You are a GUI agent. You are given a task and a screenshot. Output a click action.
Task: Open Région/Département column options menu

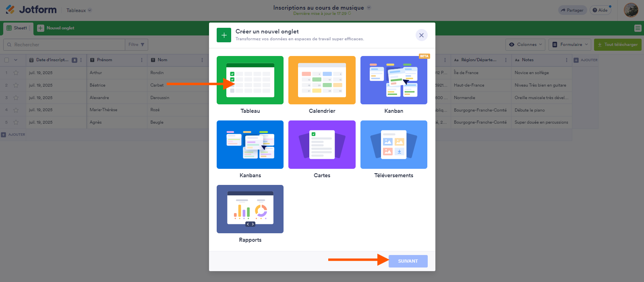(506, 60)
